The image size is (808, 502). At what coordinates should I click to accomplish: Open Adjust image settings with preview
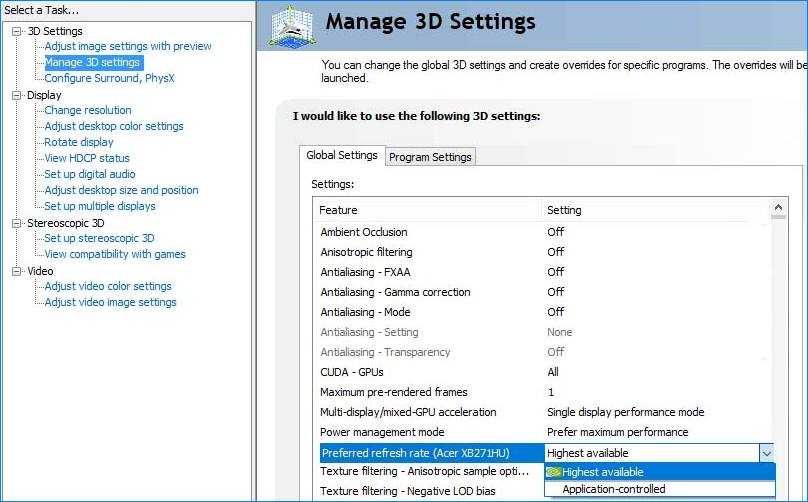coord(128,46)
